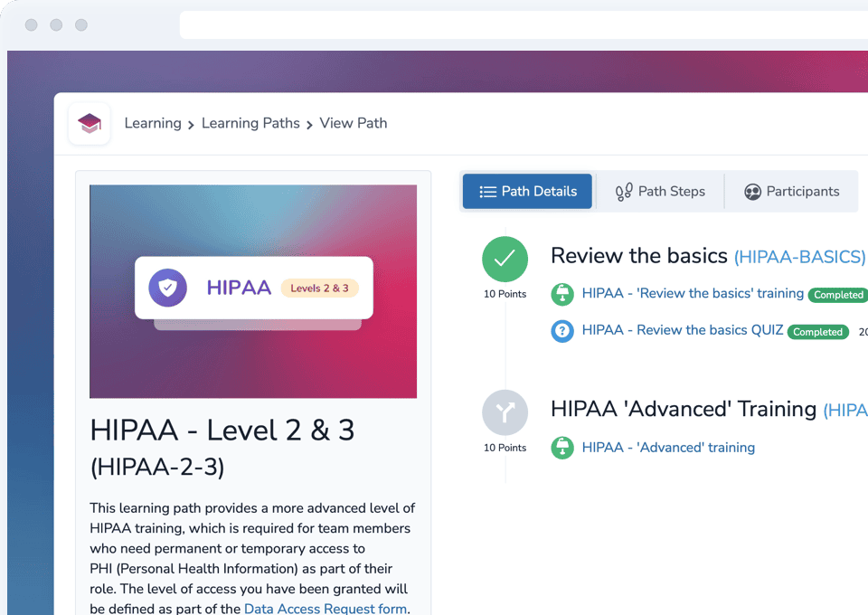Select the View Path breadcrumb item
Image resolution: width=868 pixels, height=615 pixels.
pyautogui.click(x=353, y=123)
